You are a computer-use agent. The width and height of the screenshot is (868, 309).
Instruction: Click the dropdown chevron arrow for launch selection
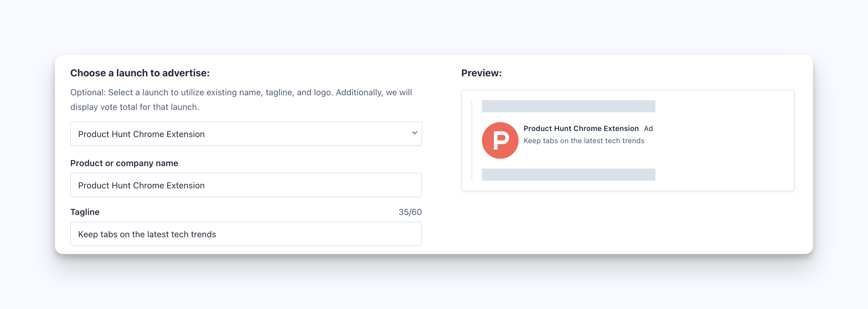point(414,133)
